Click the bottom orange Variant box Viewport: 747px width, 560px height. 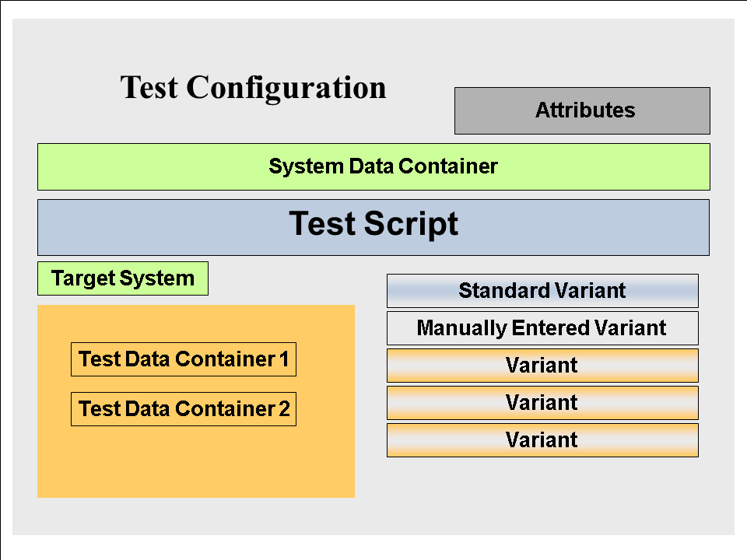coord(542,440)
